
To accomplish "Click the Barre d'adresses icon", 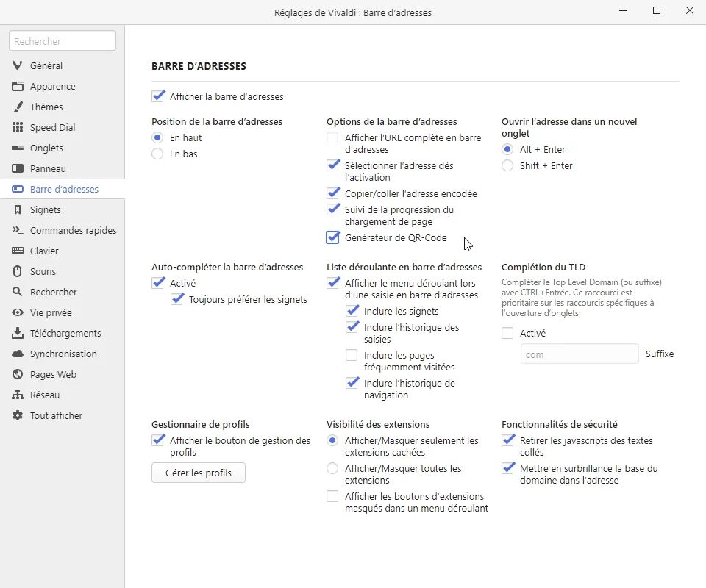I will pyautogui.click(x=18, y=190).
